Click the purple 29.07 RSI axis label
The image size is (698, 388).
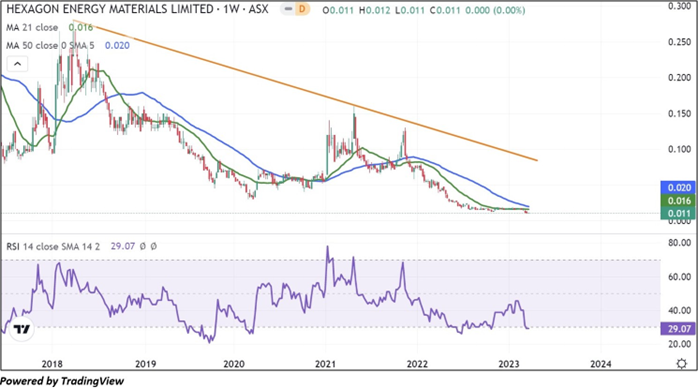[678, 329]
